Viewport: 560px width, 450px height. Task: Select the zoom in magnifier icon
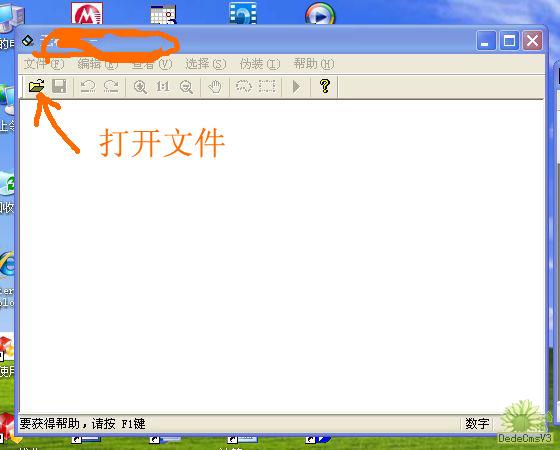[x=140, y=87]
